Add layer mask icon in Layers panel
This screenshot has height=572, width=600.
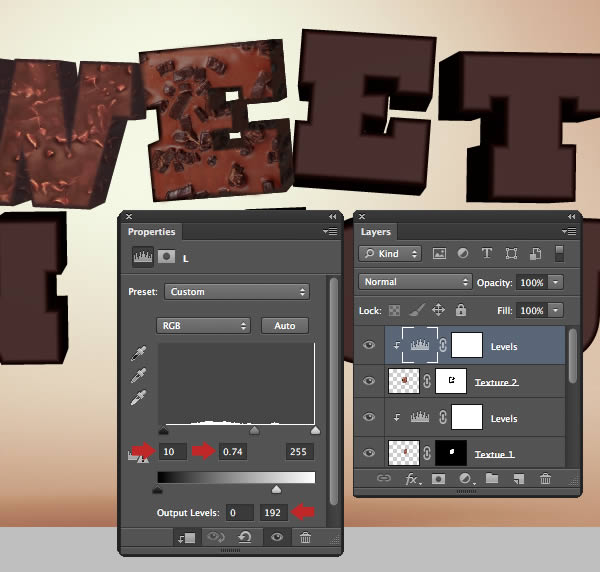click(439, 479)
